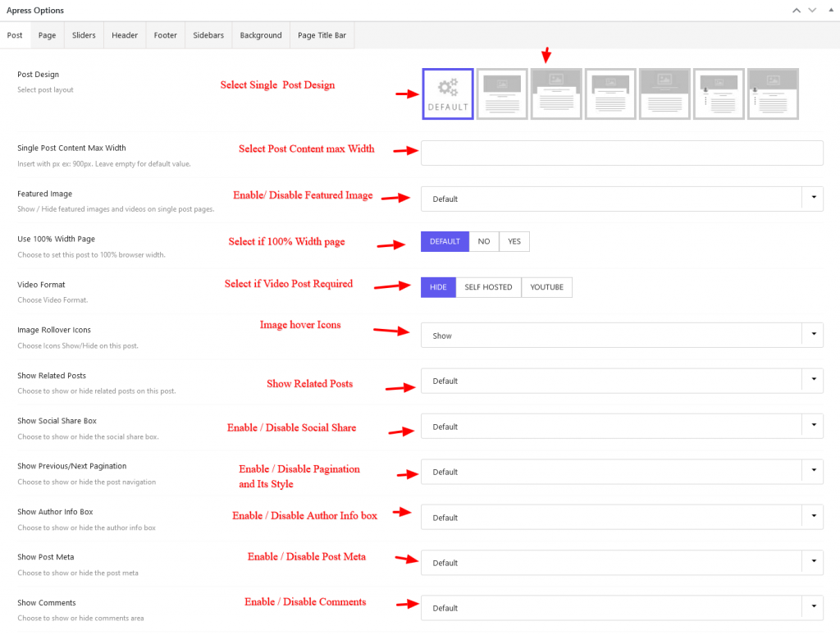Select the Default post layout thumbnail
The width and height of the screenshot is (840, 635).
pyautogui.click(x=447, y=94)
